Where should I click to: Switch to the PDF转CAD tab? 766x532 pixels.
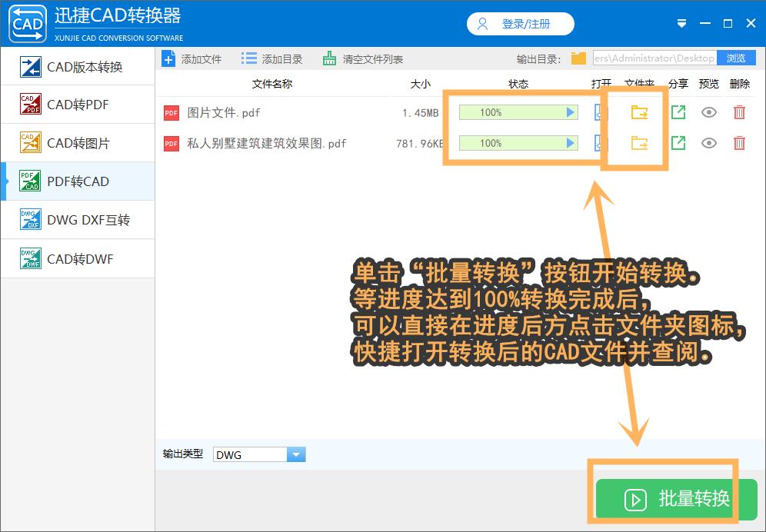pos(77,181)
